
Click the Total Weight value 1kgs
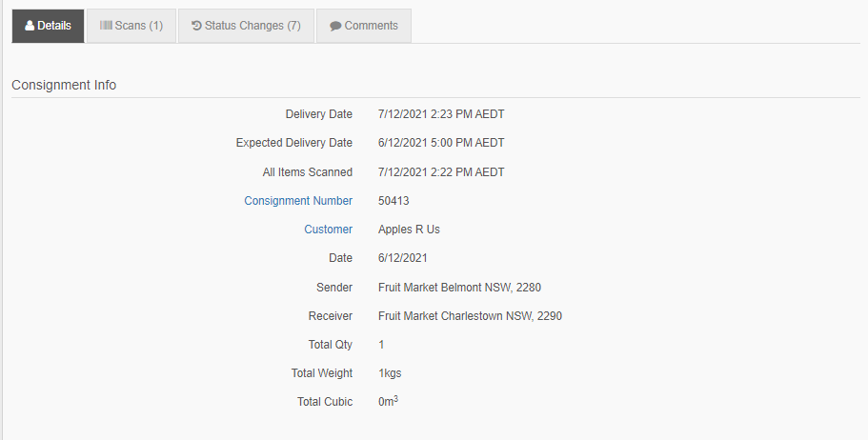click(390, 373)
